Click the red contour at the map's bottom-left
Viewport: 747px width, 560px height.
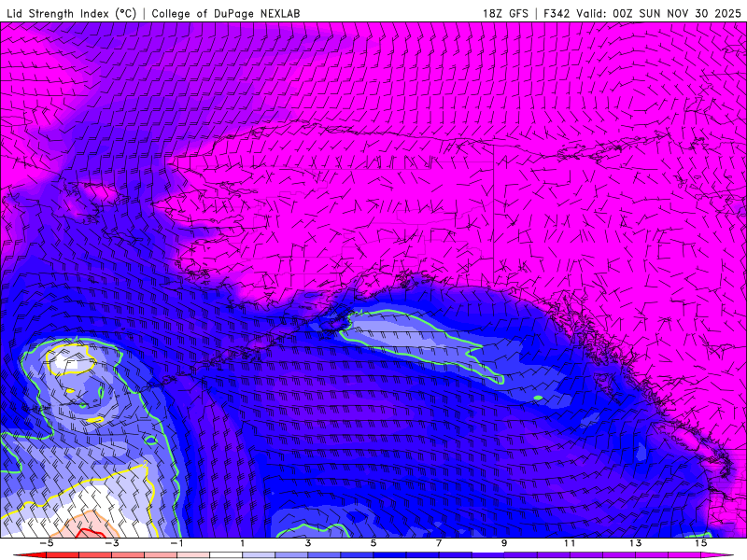tap(92, 532)
